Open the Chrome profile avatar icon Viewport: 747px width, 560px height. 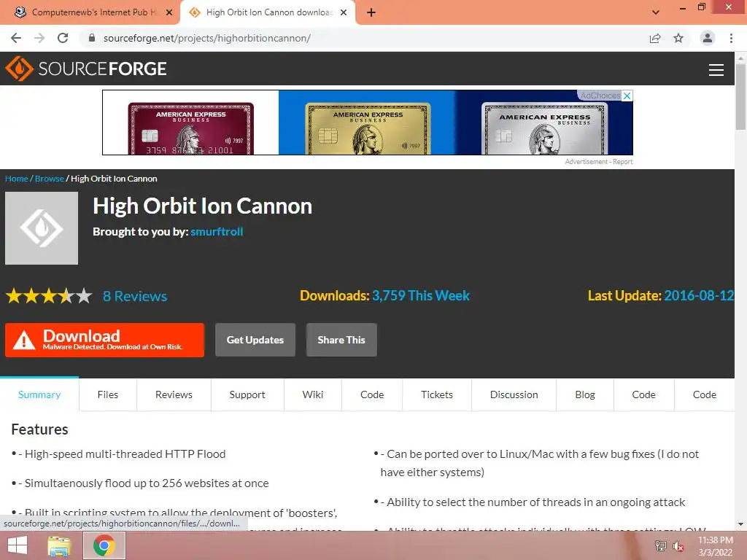pos(708,38)
